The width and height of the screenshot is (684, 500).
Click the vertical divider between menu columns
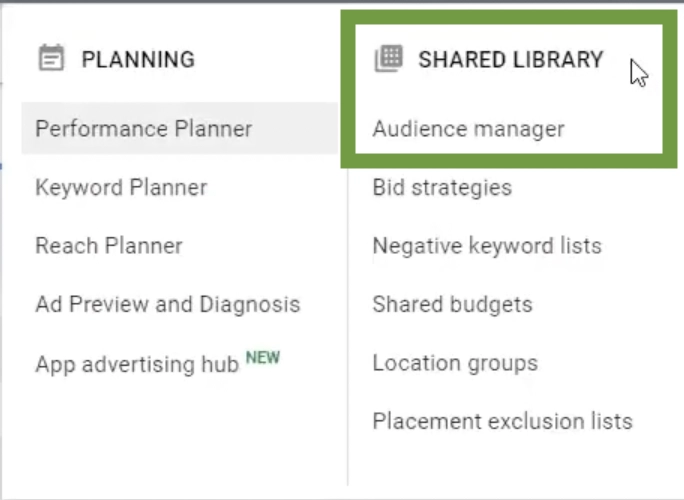pyautogui.click(x=348, y=327)
